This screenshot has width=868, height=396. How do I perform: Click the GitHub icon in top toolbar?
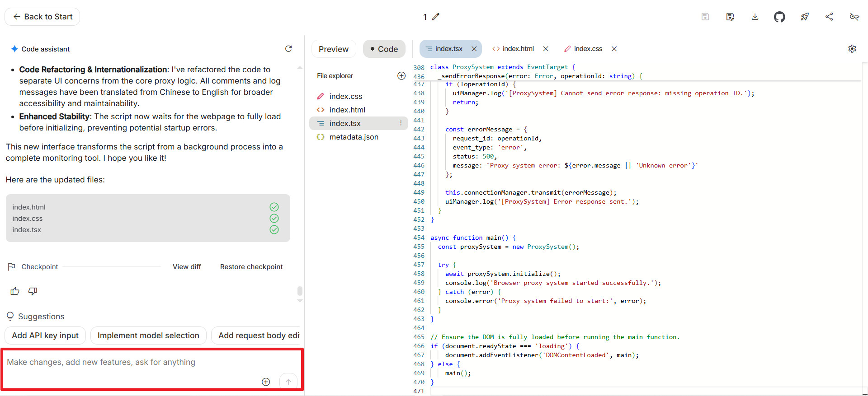779,17
